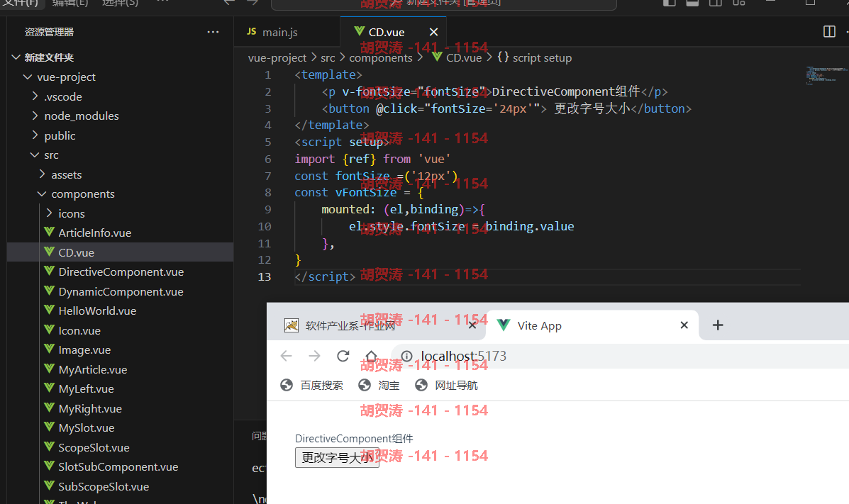The image size is (849, 504).
Task: Click line number 13 in the gutter
Action: click(x=265, y=276)
